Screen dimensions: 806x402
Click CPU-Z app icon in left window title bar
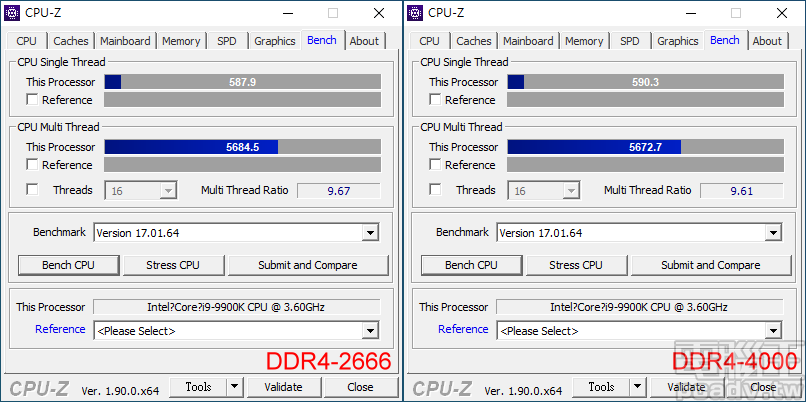tap(13, 13)
